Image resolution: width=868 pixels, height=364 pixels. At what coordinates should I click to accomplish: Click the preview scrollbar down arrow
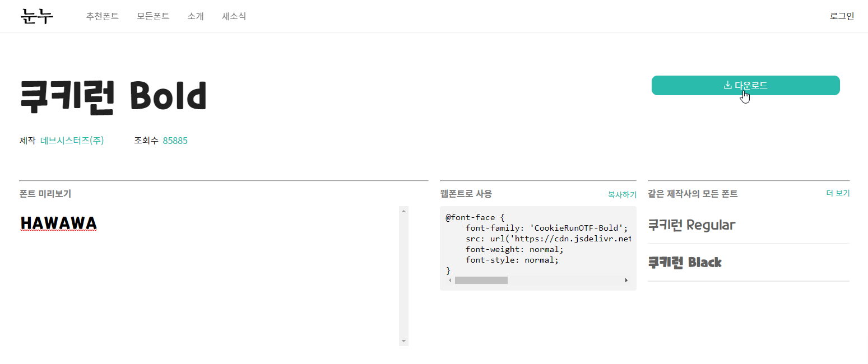[x=403, y=341]
